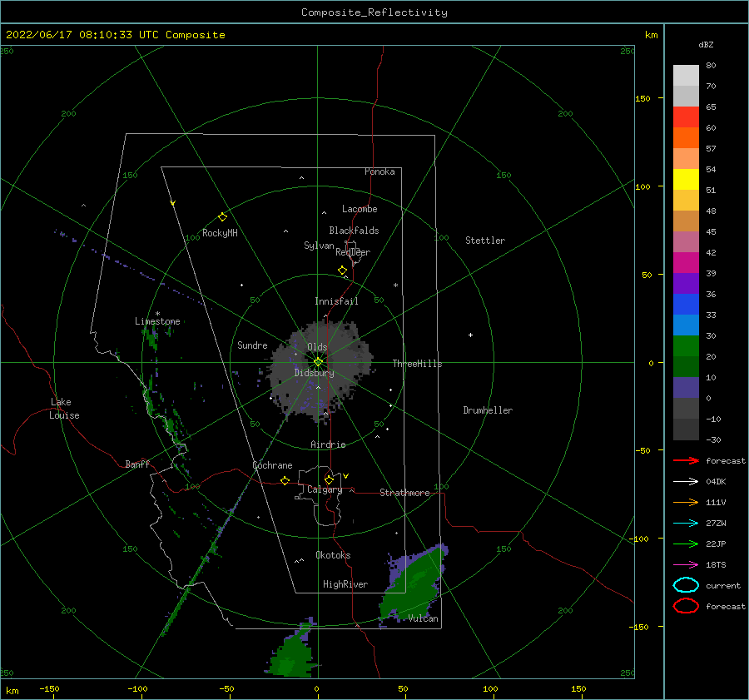749x700 pixels.
Task: Click the Banff town label
Action: [137, 464]
